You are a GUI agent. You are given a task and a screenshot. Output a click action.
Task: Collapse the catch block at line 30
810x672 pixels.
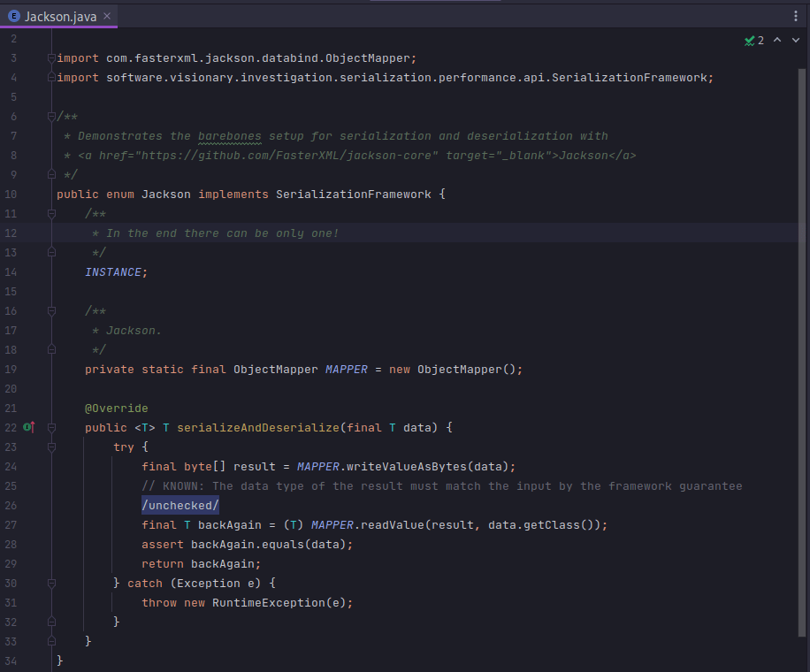coord(51,583)
